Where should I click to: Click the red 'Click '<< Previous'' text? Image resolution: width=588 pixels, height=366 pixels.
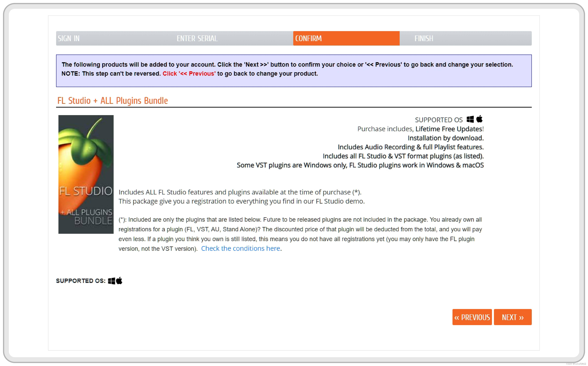pyautogui.click(x=189, y=74)
